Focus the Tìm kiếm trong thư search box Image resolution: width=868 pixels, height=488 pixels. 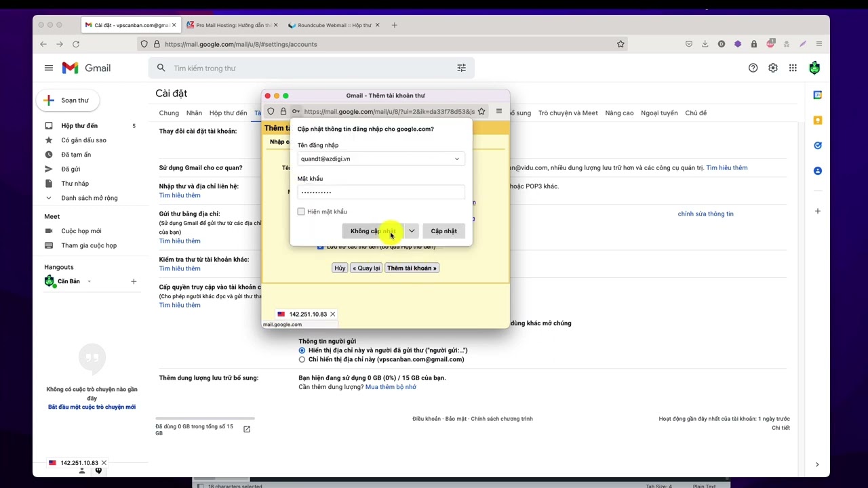(x=311, y=68)
